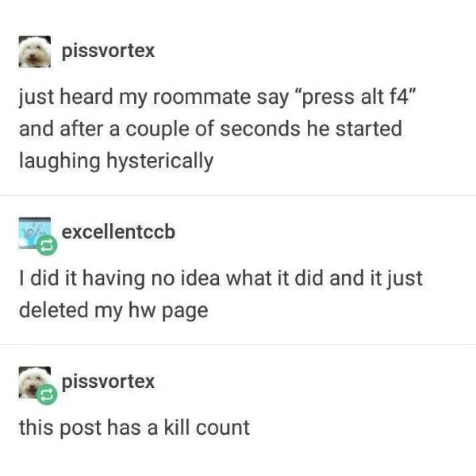Click the green reblog badge on last pissvortex avatar

pos(47,394)
